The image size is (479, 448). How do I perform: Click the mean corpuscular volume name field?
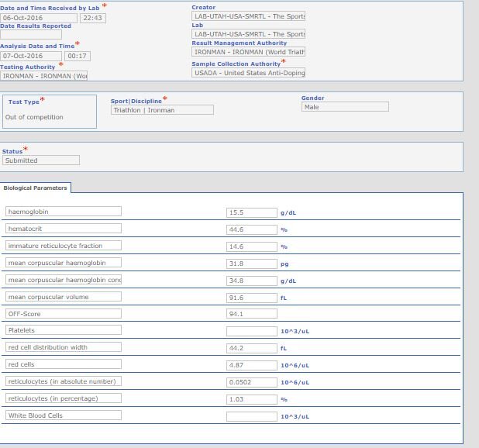(x=64, y=297)
